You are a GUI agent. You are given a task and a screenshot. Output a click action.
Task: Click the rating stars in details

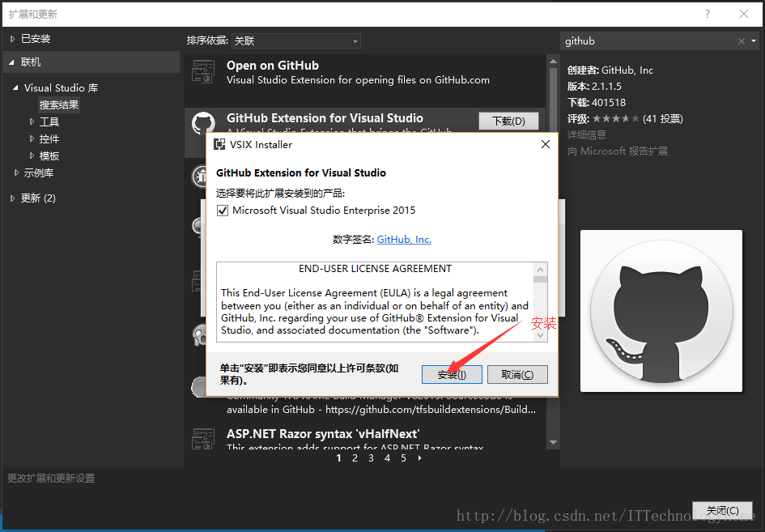point(616,118)
